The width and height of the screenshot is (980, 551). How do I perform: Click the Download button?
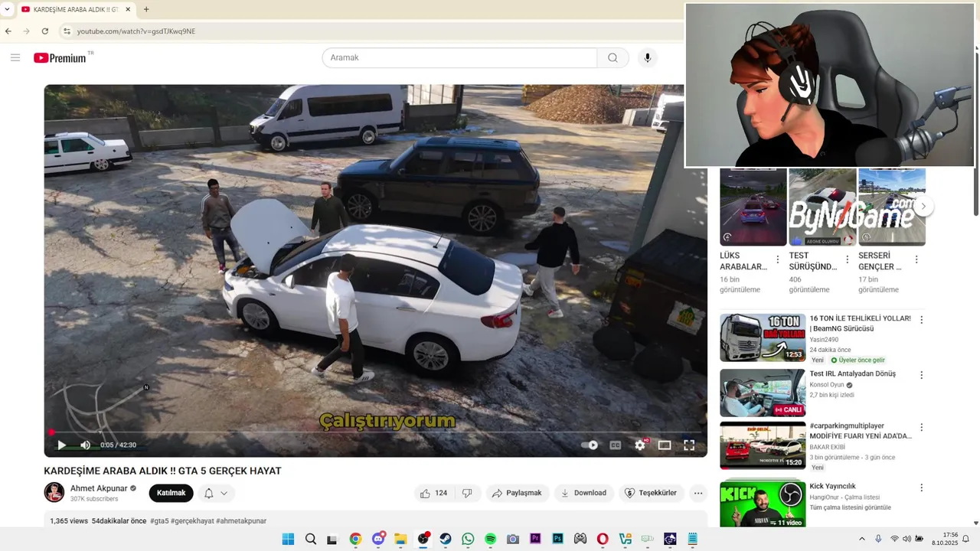point(584,493)
